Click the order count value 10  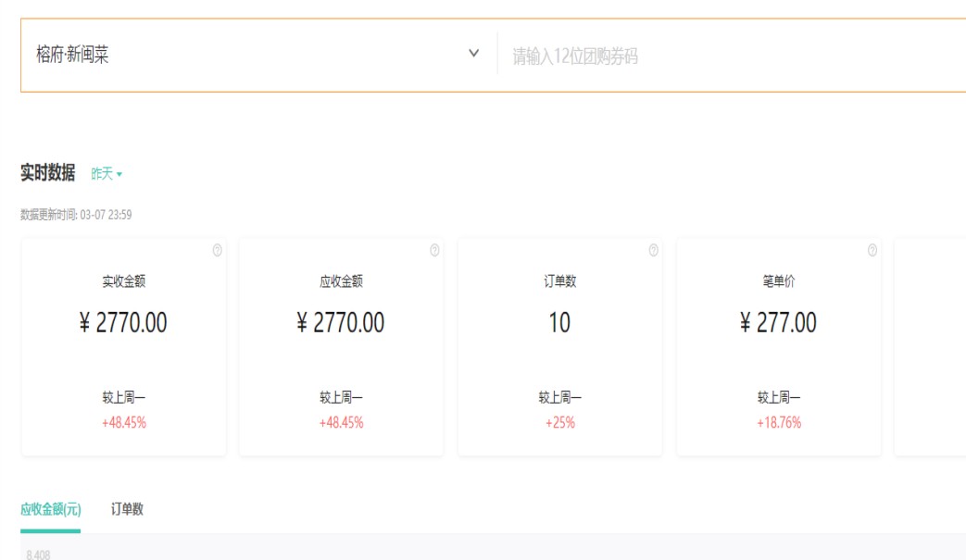[559, 323]
